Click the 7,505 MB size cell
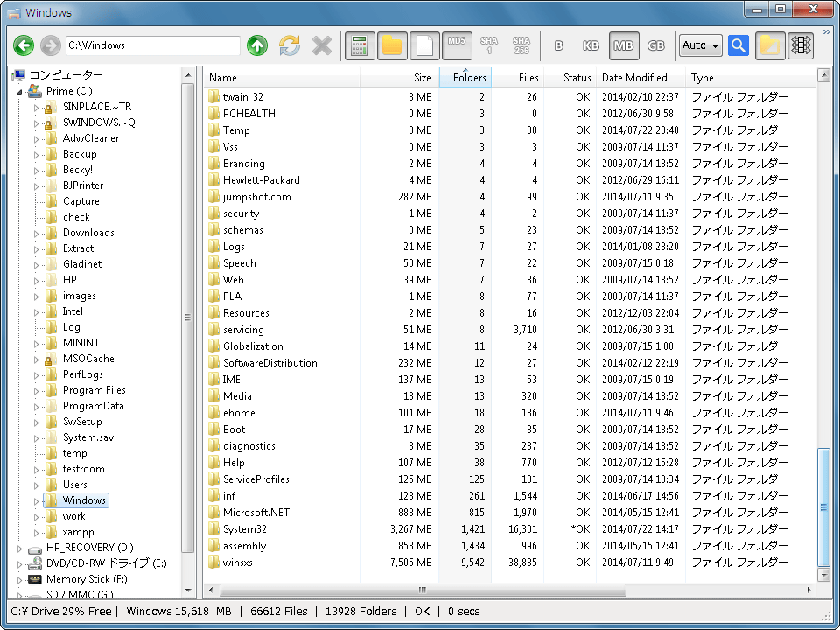Image resolution: width=840 pixels, height=630 pixels. (411, 563)
